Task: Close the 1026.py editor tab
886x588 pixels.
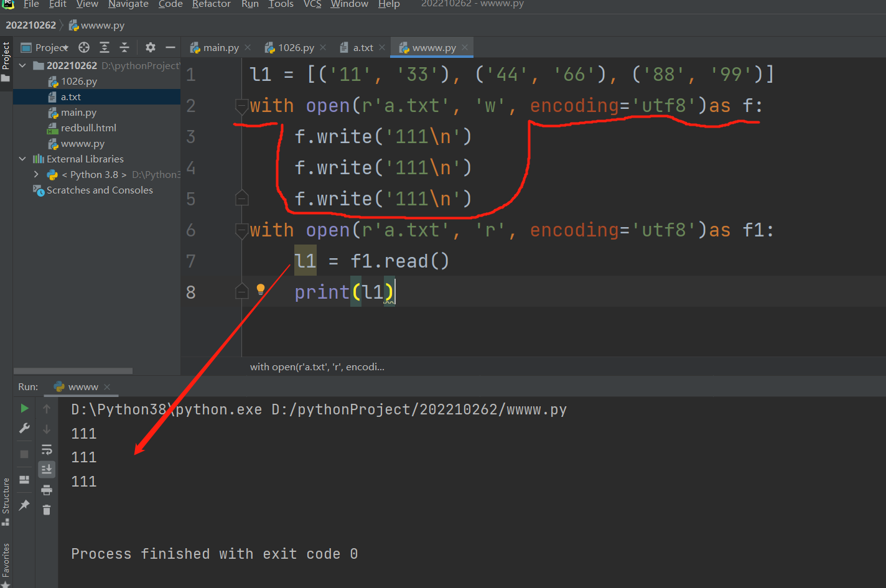Action: (x=323, y=47)
